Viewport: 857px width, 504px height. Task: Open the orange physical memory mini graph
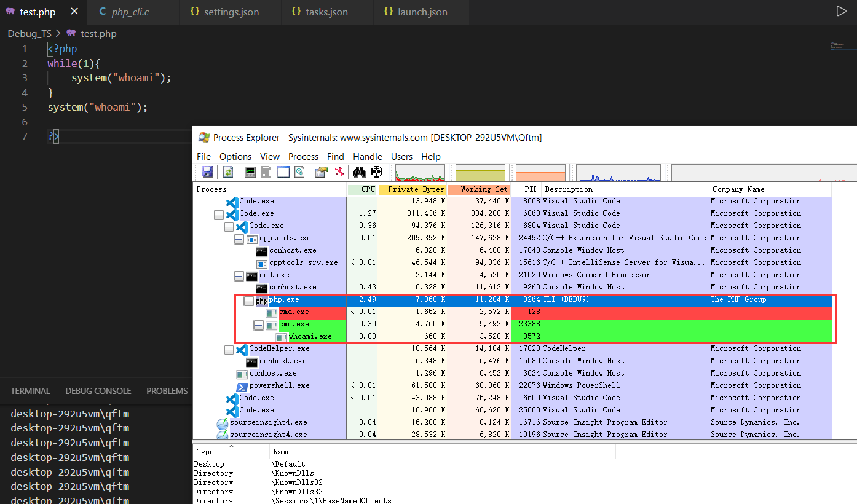540,173
